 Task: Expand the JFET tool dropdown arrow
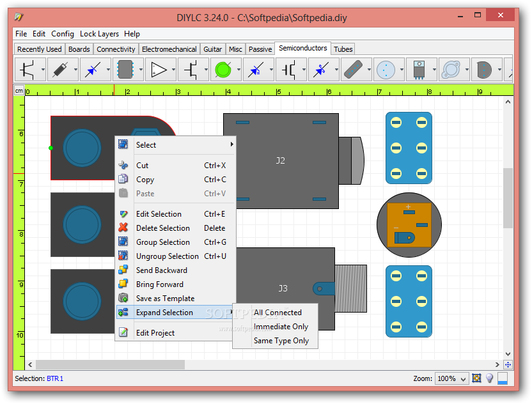point(206,70)
